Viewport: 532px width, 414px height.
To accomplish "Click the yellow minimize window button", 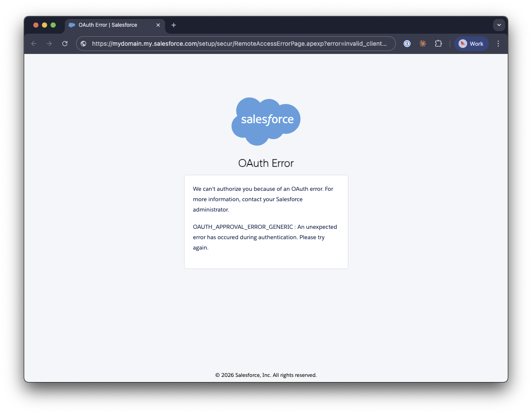I will point(45,25).
